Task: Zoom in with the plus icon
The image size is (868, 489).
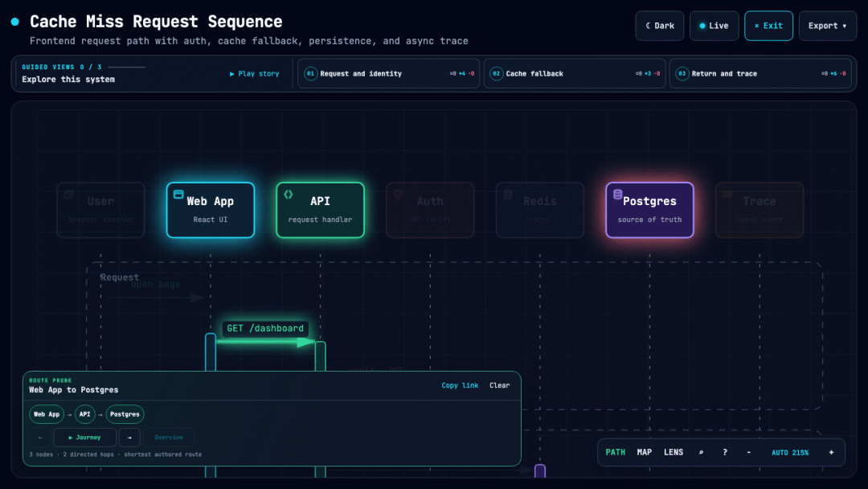Action: (831, 453)
